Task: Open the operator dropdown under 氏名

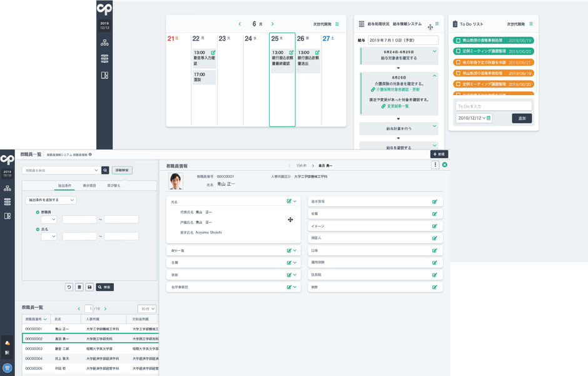Action: pos(49,236)
